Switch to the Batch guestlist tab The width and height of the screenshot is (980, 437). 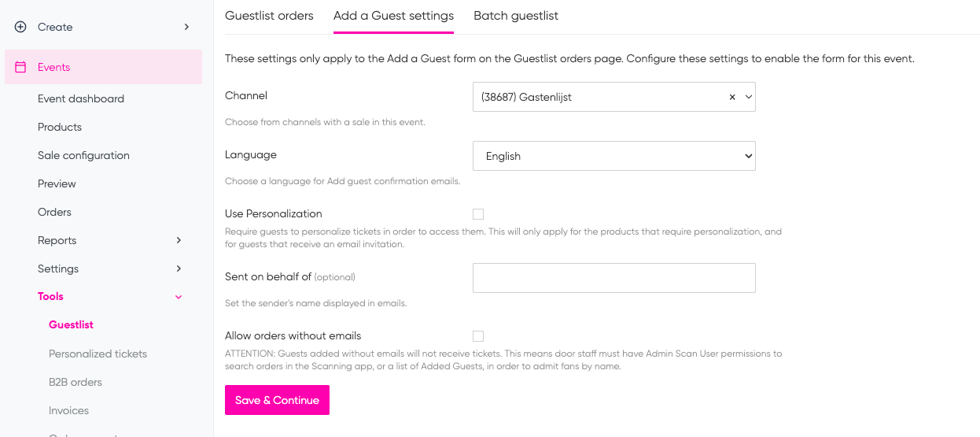click(516, 16)
